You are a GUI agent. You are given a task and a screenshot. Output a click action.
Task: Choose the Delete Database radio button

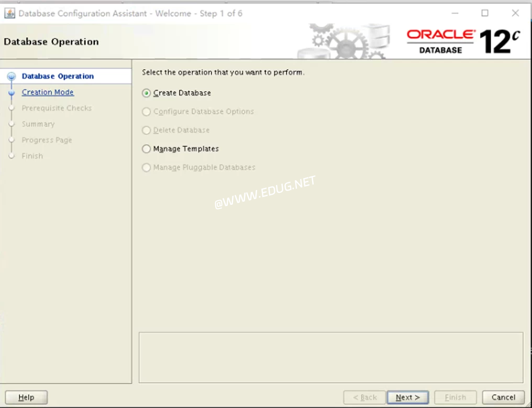pyautogui.click(x=146, y=130)
